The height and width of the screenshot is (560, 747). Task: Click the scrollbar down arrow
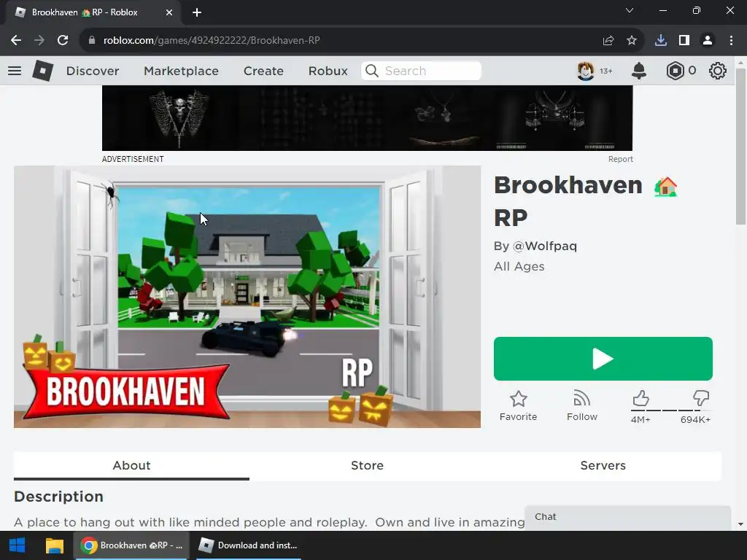740,524
